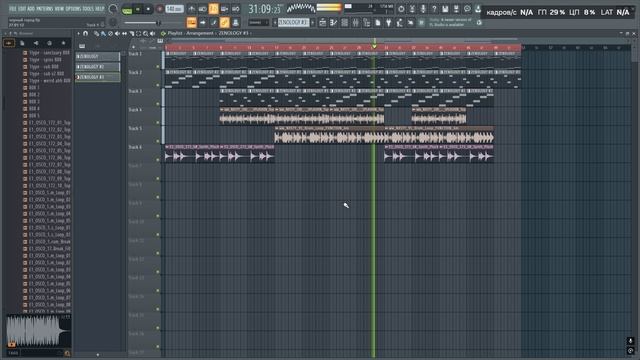Image resolution: width=640 pixels, height=360 pixels.
Task: Mute Track 4 with its green dot
Action: [x=158, y=122]
